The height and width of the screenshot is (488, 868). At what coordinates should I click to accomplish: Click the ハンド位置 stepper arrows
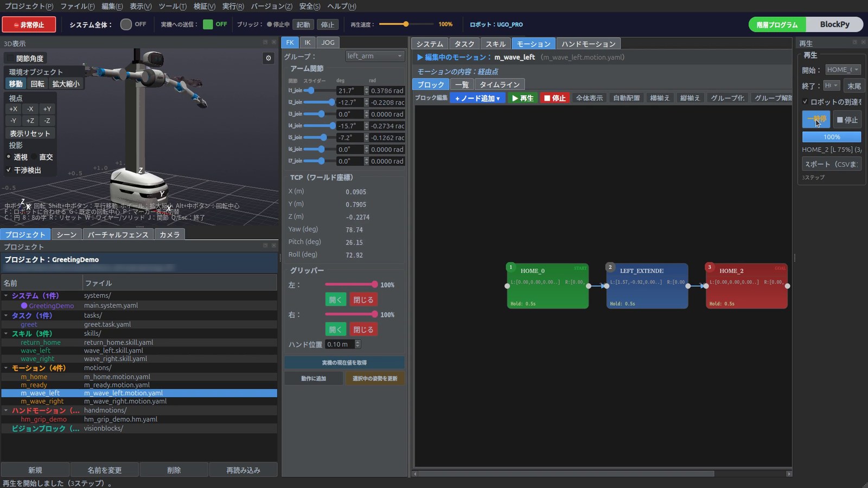[x=358, y=344]
